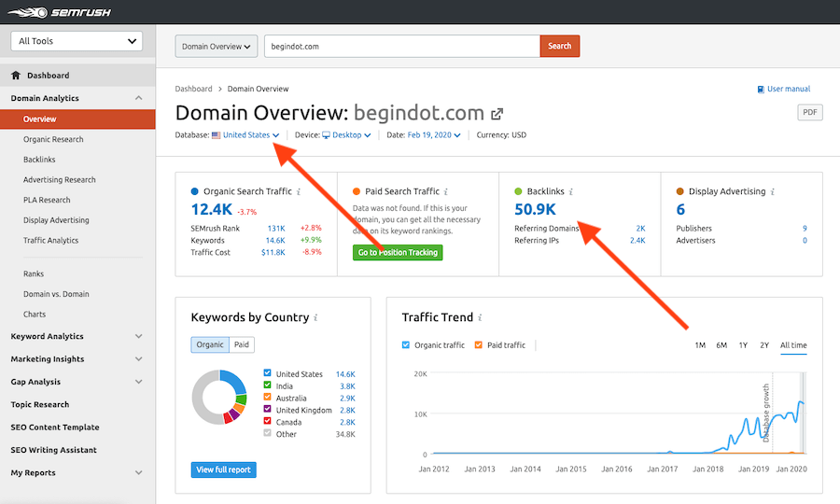This screenshot has height=504, width=840.
Task: Expand the Gap Analysis section
Action: (x=139, y=382)
